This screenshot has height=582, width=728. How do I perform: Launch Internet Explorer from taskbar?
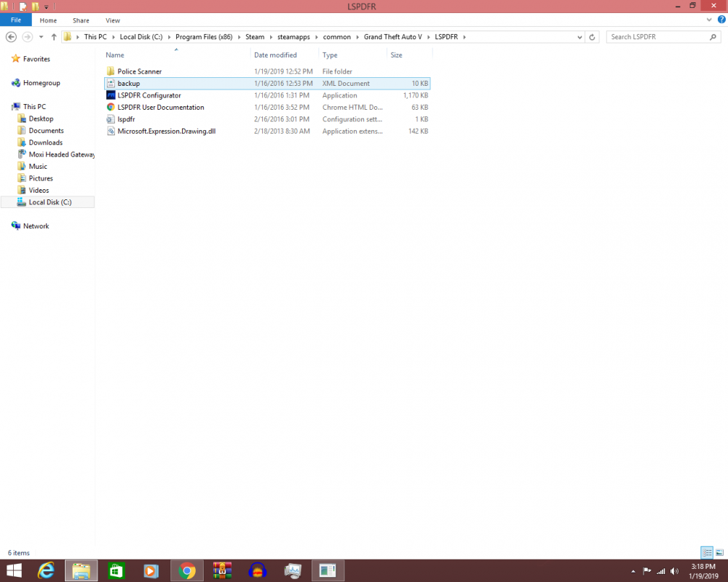point(46,570)
